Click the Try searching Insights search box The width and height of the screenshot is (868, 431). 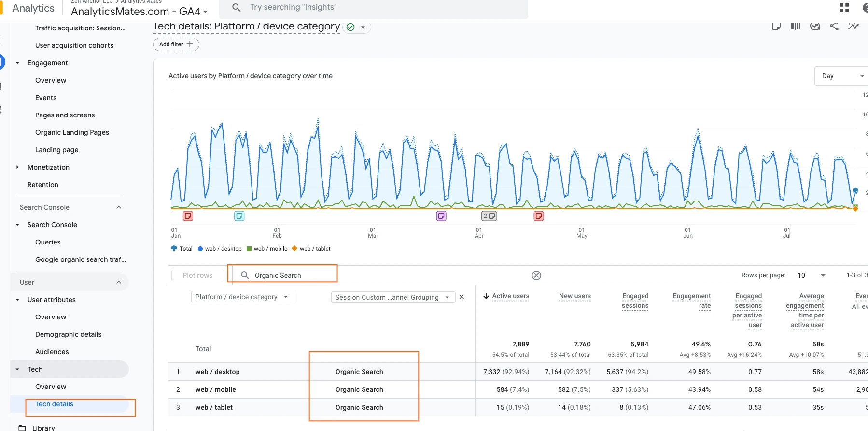coord(374,7)
